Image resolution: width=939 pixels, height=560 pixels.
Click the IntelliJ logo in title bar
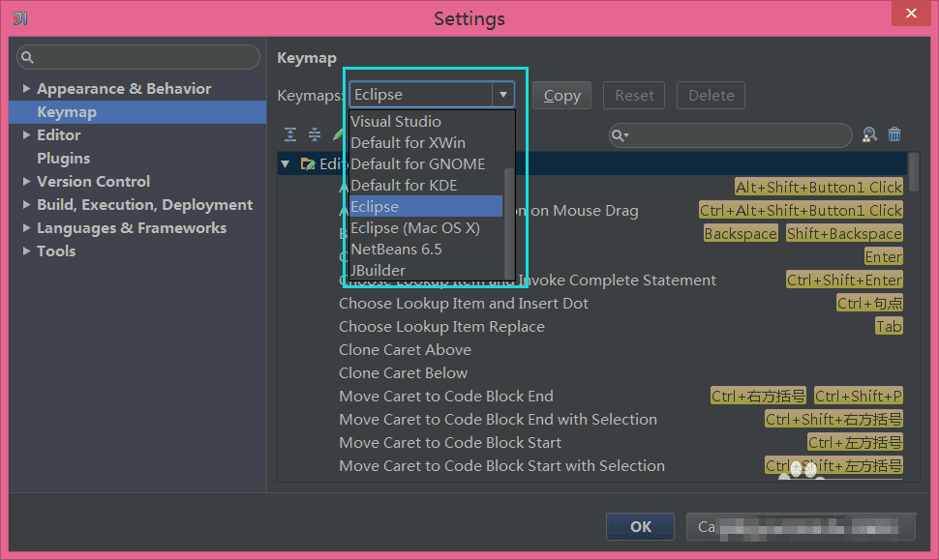click(20, 18)
